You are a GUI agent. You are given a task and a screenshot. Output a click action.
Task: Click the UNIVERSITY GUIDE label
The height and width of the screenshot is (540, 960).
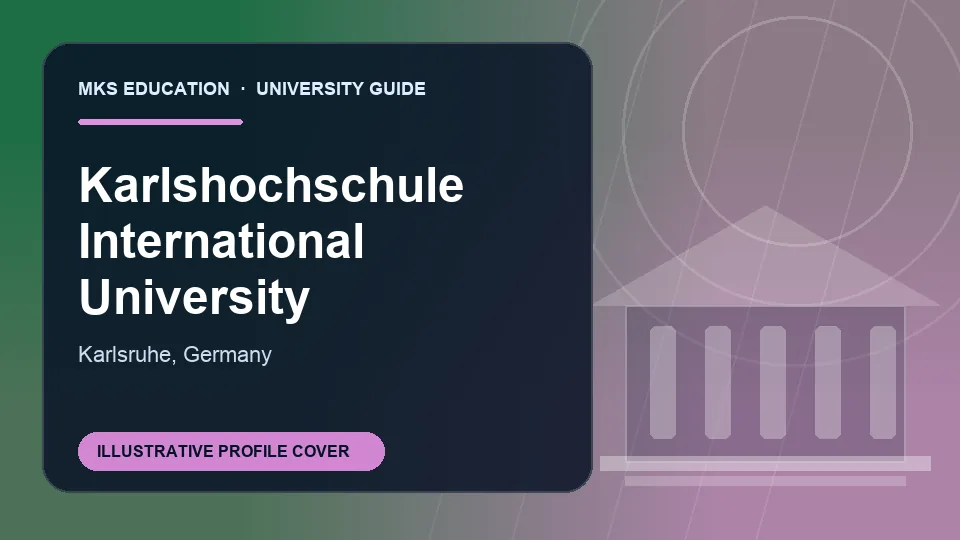tap(341, 89)
